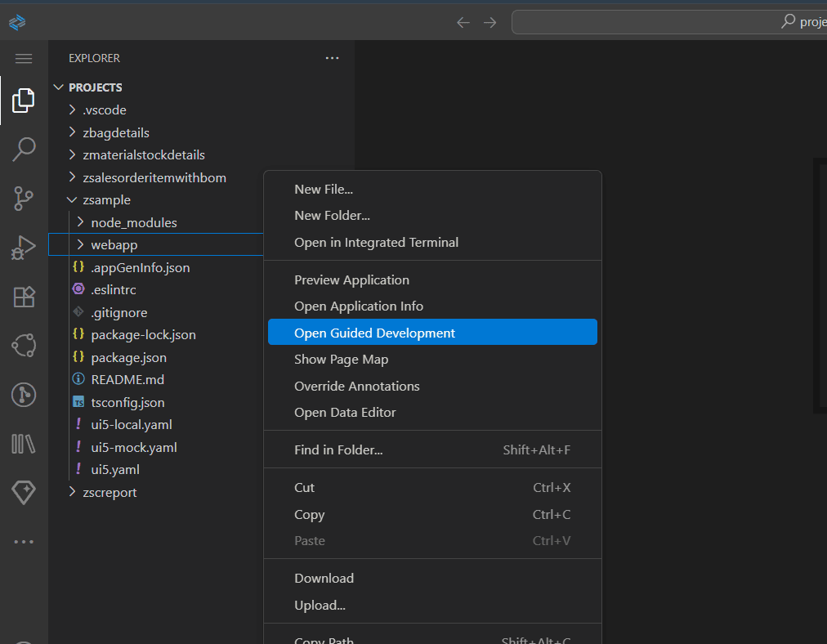Open Explorer's Views and More Actions ellipsis
This screenshot has width=827, height=644.
click(x=332, y=58)
